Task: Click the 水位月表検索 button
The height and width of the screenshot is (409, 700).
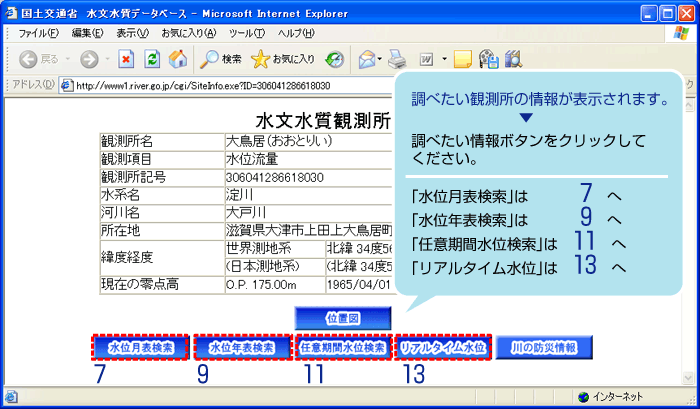Action: (141, 348)
